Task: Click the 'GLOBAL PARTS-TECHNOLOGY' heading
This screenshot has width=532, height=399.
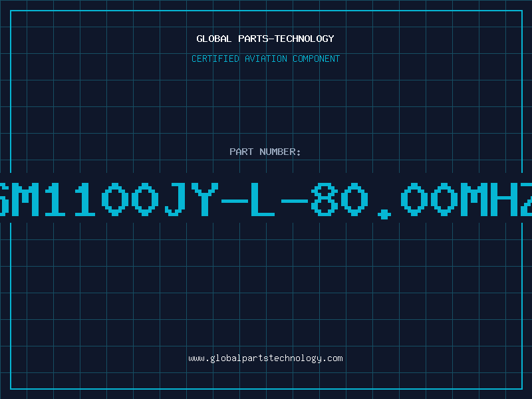Action: pos(265,39)
